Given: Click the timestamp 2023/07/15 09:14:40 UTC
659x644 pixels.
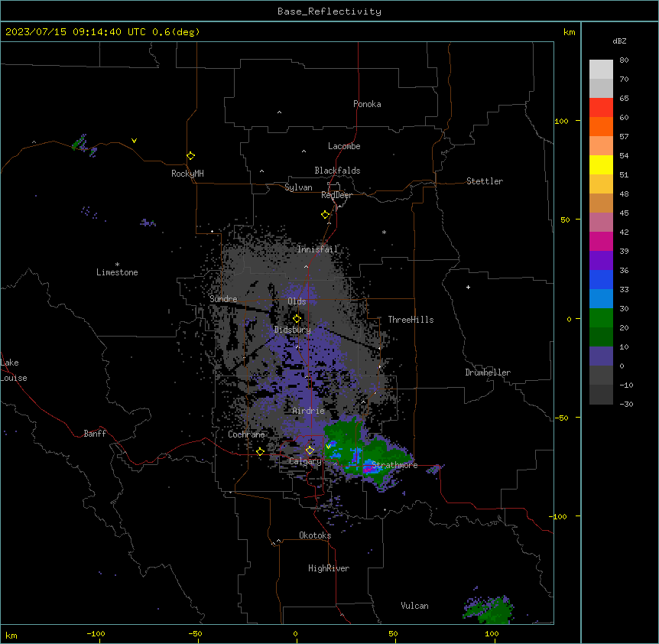Looking at the screenshot, I should click(75, 32).
